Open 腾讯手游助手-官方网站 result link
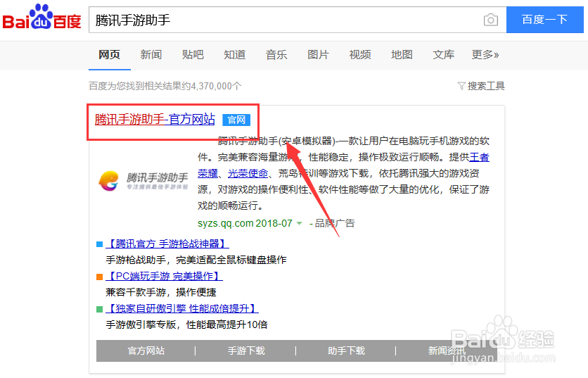Viewport: 588px width, 378px height. (x=155, y=120)
